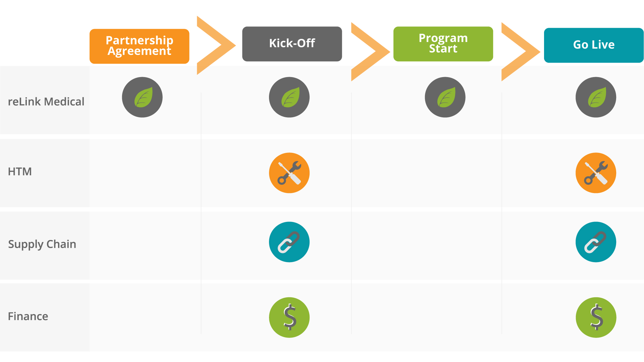The height and width of the screenshot is (362, 644).
Task: Click the Finance row label
Action: 28,316
